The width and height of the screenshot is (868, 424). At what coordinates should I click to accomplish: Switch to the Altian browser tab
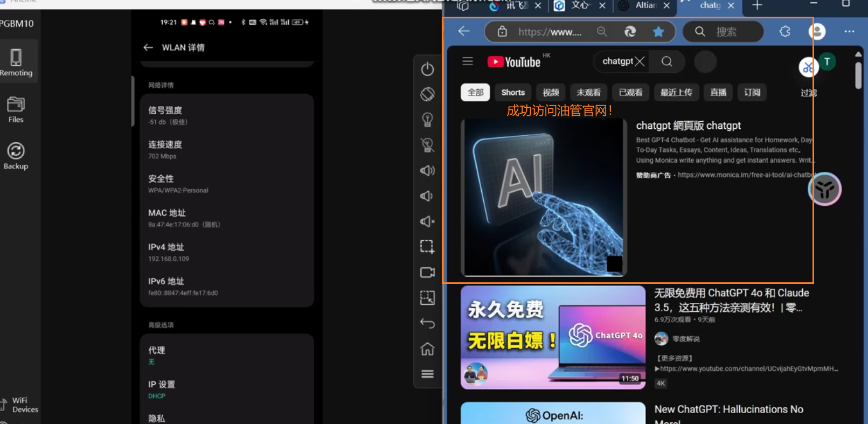645,5
